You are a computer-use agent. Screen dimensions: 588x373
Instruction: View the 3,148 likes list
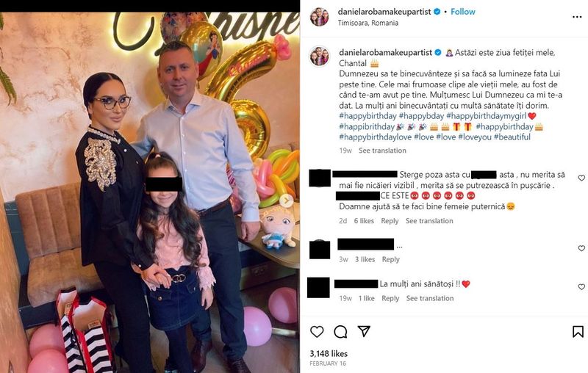tap(329, 353)
